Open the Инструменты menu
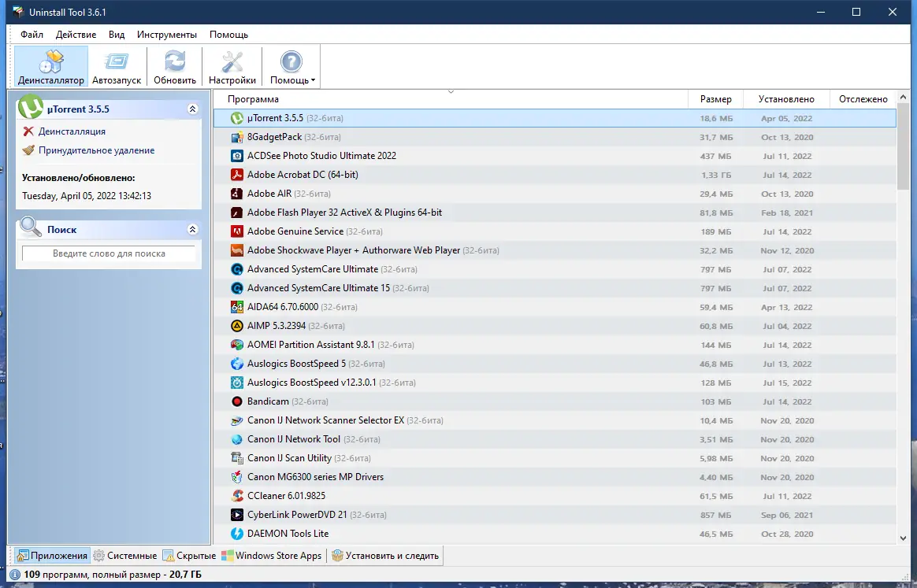The image size is (917, 588). tap(167, 35)
